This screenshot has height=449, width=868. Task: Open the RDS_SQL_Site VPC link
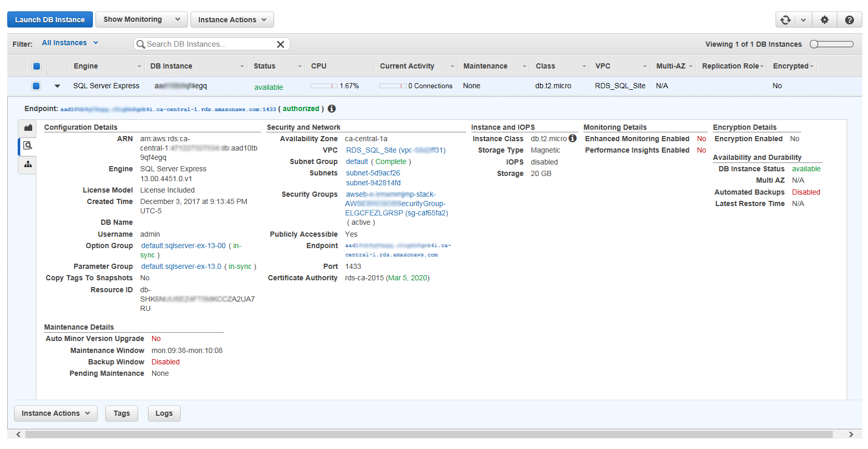tap(396, 150)
